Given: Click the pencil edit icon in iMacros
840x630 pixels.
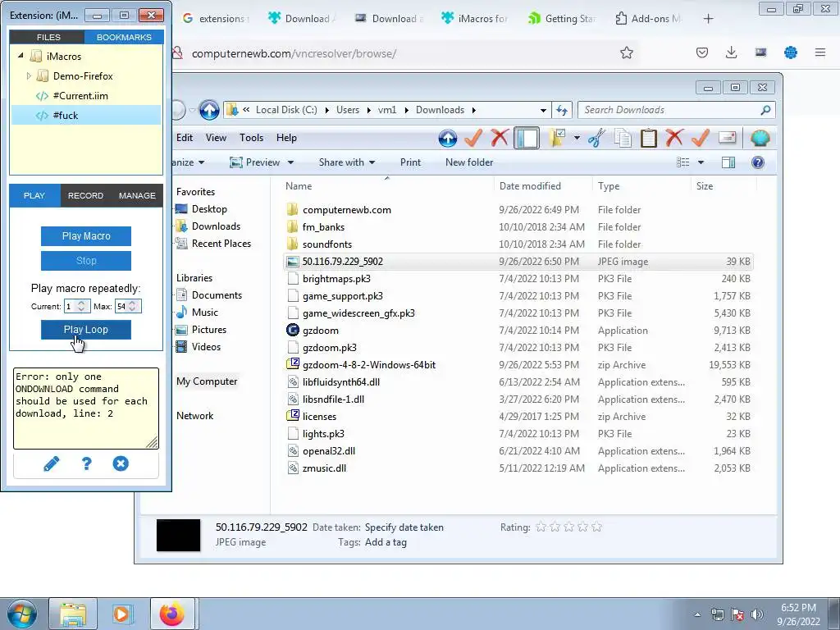Looking at the screenshot, I should 52,464.
